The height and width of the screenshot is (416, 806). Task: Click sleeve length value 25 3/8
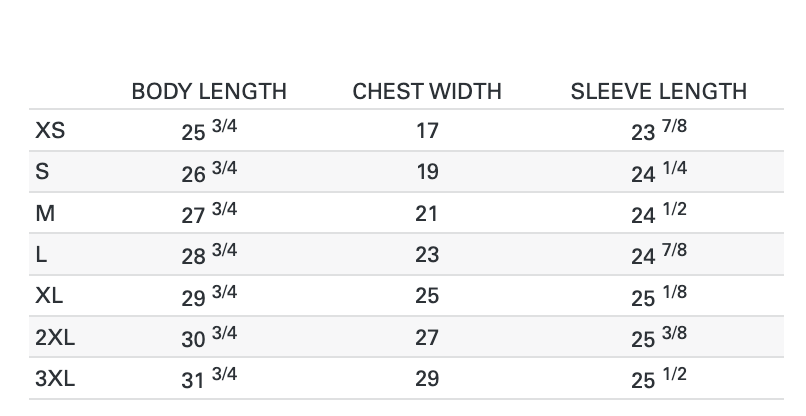pos(658,337)
